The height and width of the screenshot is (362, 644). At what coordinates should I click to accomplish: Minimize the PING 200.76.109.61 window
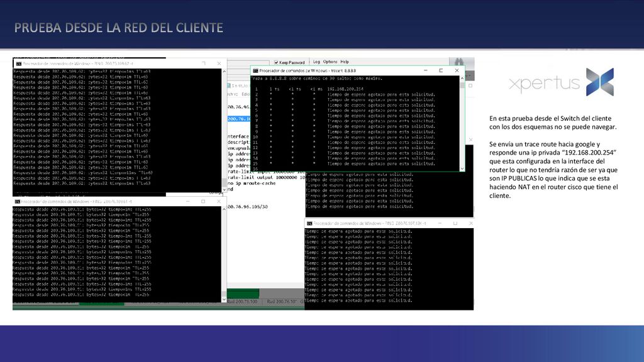187,202
